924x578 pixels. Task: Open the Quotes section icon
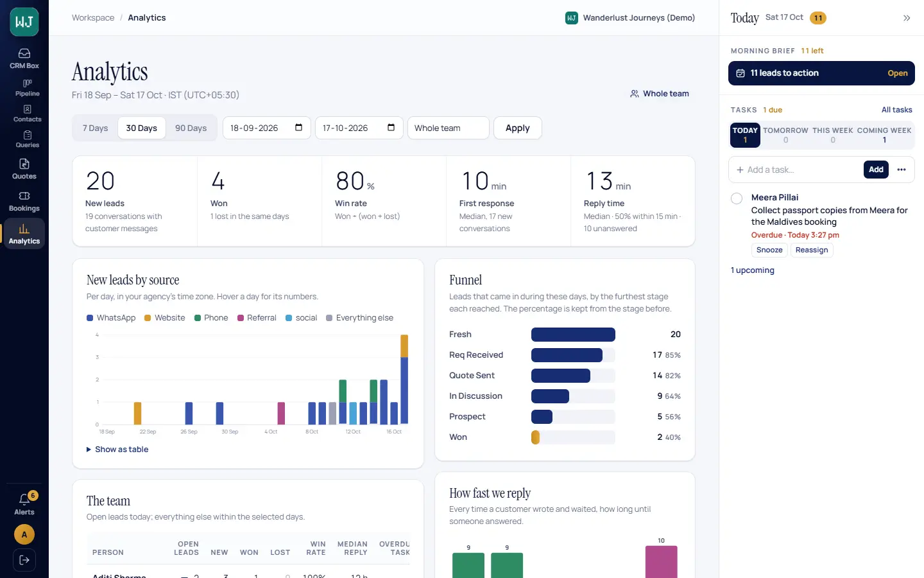24,169
